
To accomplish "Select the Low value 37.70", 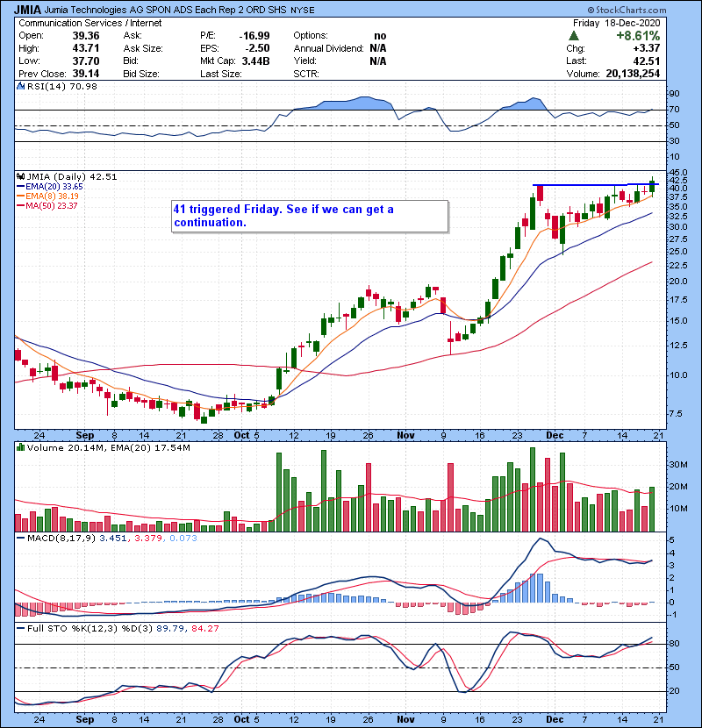I will [86, 61].
